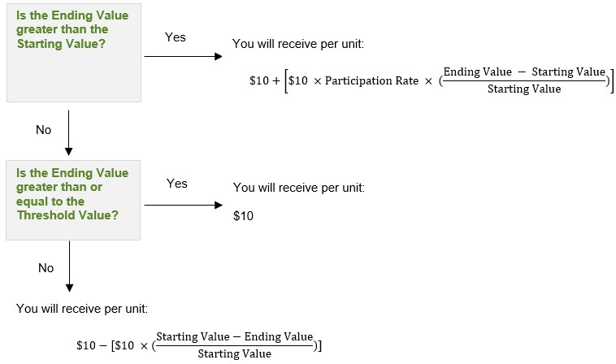Click 'Participation Rate' in the upside formula
The width and height of the screenshot is (616, 364).
371,81
